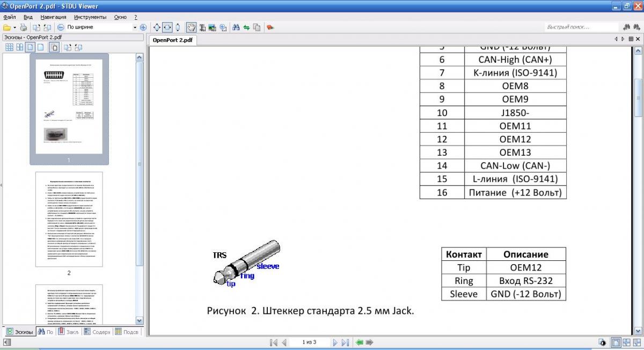The width and height of the screenshot is (644, 350).
Task: Go to next page button
Action: [335, 342]
